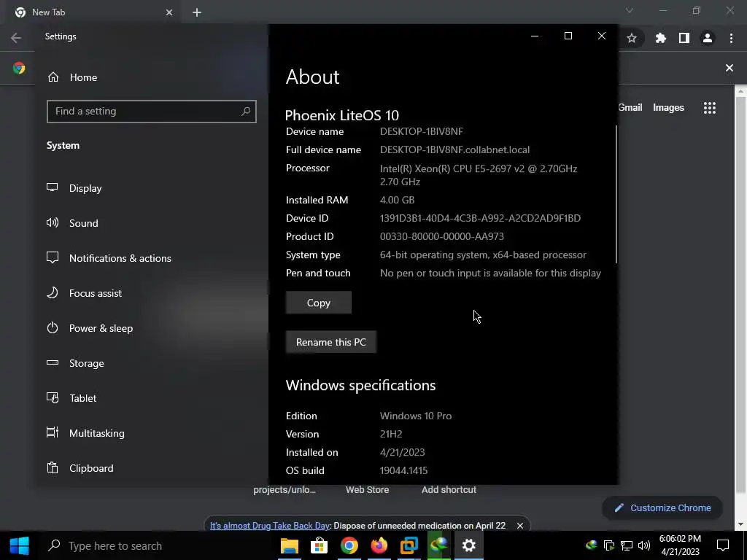This screenshot has height=560, width=747.
Task: Open Google apps grid icon
Action: click(710, 108)
